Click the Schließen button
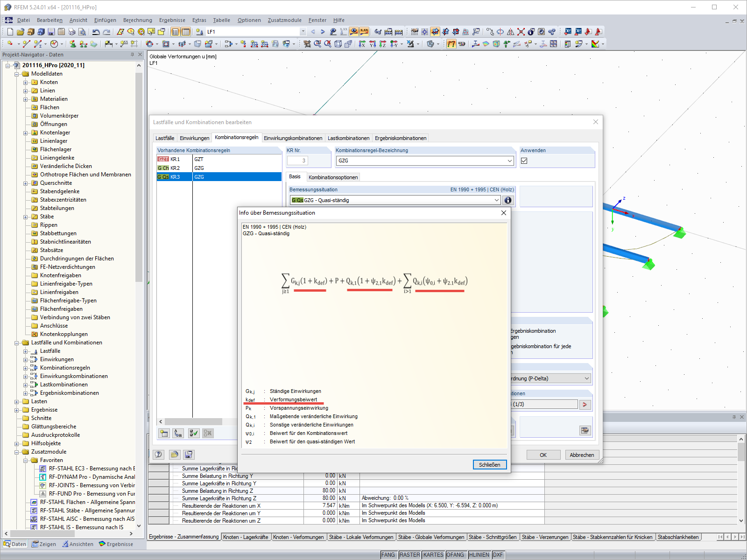Screen dimensions: 747x560 click(x=490, y=465)
